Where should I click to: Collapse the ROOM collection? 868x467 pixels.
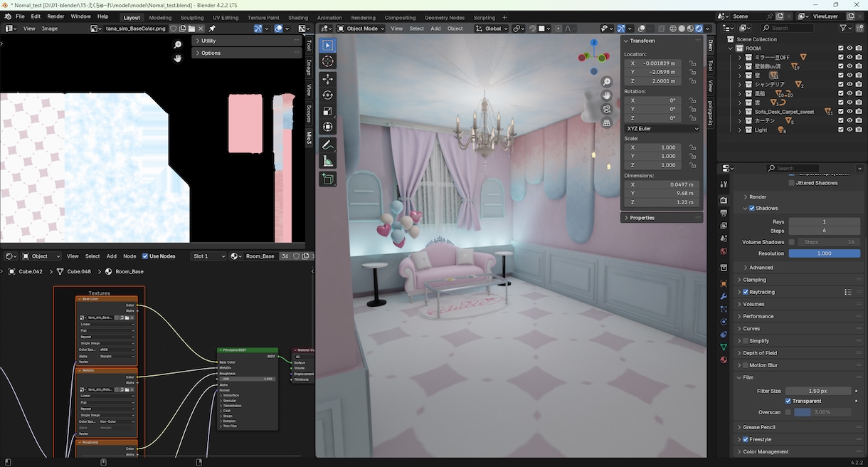click(731, 48)
